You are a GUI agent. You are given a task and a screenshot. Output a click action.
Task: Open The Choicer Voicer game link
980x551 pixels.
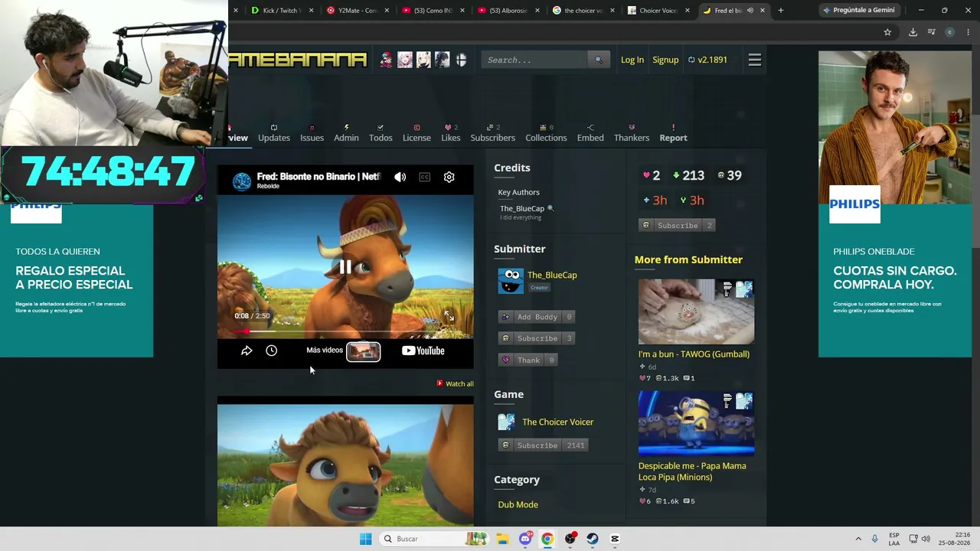[x=558, y=422]
